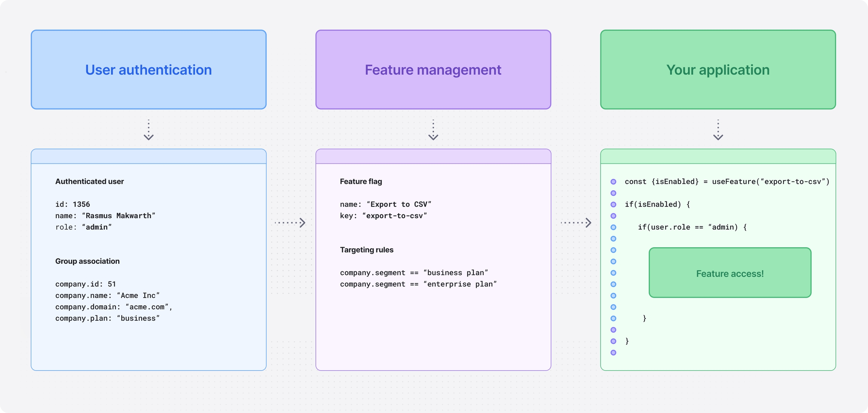This screenshot has width=868, height=413.
Task: Click the User authentication header box
Action: [x=148, y=70]
